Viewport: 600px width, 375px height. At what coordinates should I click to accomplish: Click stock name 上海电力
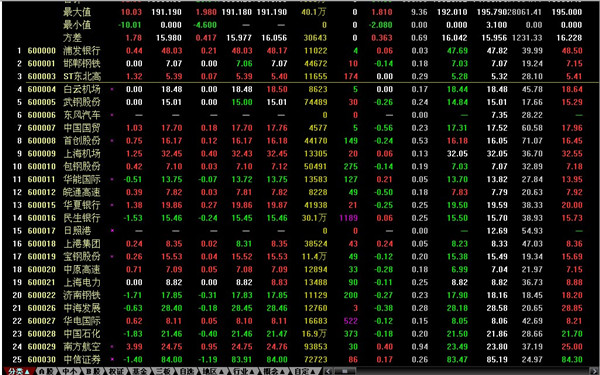[x=82, y=282]
